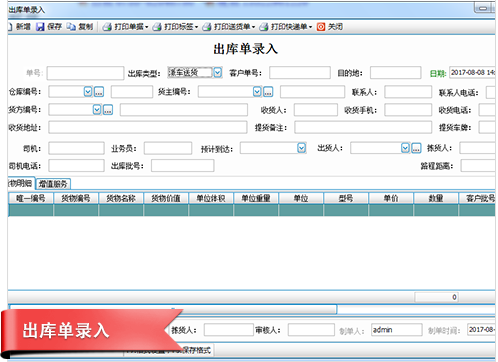Click the 单位体积 column header
The height and width of the screenshot is (362, 498).
coord(211,198)
